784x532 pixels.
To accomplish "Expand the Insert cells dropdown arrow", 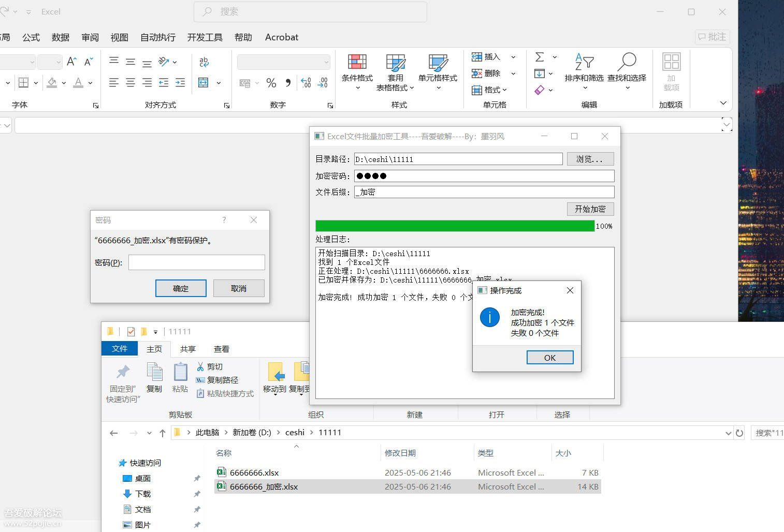I will pyautogui.click(x=513, y=57).
